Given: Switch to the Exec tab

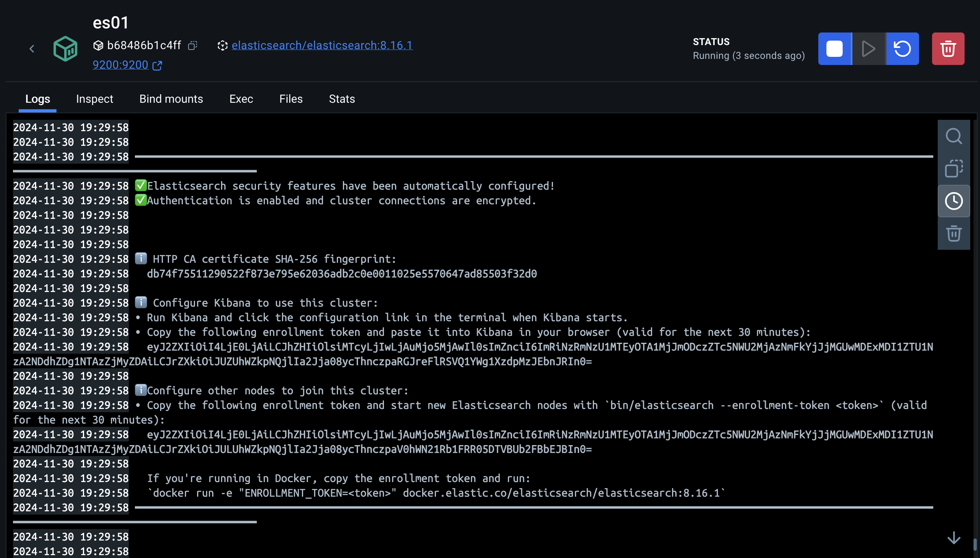Looking at the screenshot, I should pyautogui.click(x=241, y=99).
